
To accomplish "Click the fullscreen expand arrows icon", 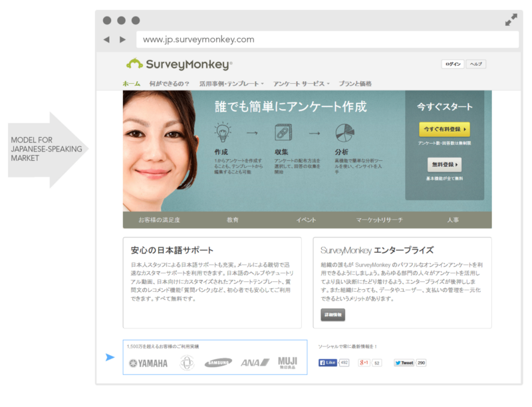I will [511, 20].
